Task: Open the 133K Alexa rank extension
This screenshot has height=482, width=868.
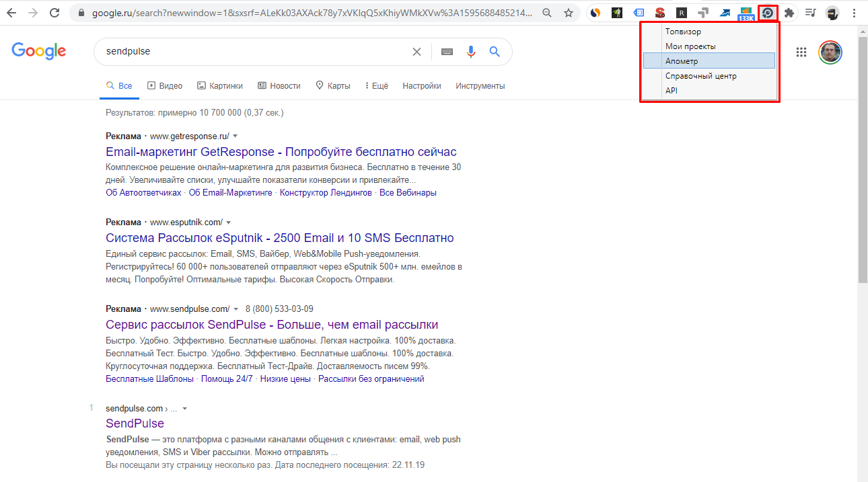Action: tap(746, 14)
